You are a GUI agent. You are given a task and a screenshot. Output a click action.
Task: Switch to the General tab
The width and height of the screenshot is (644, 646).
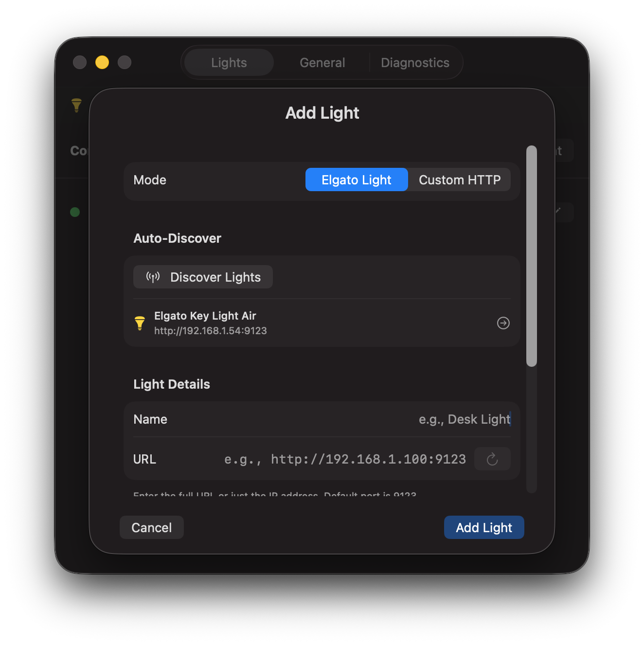(322, 62)
